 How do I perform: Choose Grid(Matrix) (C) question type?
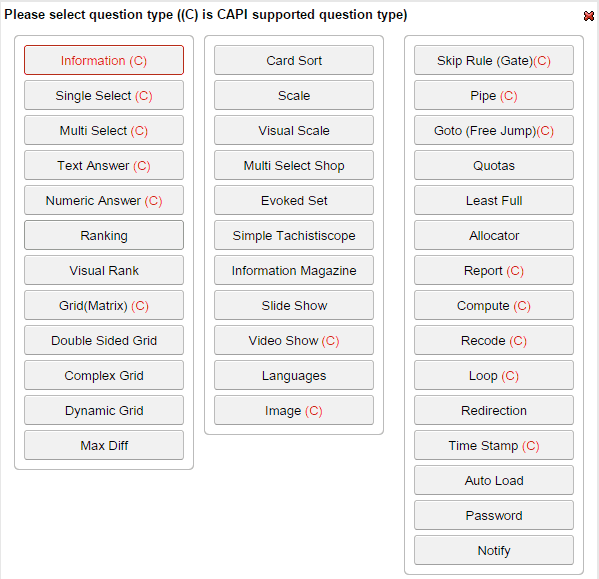pos(104,305)
